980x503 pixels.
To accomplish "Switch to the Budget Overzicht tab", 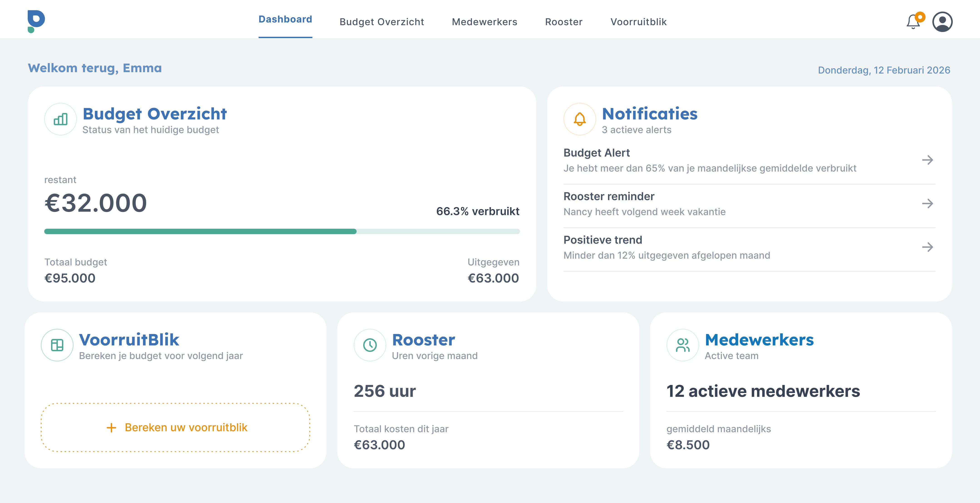I will point(382,22).
